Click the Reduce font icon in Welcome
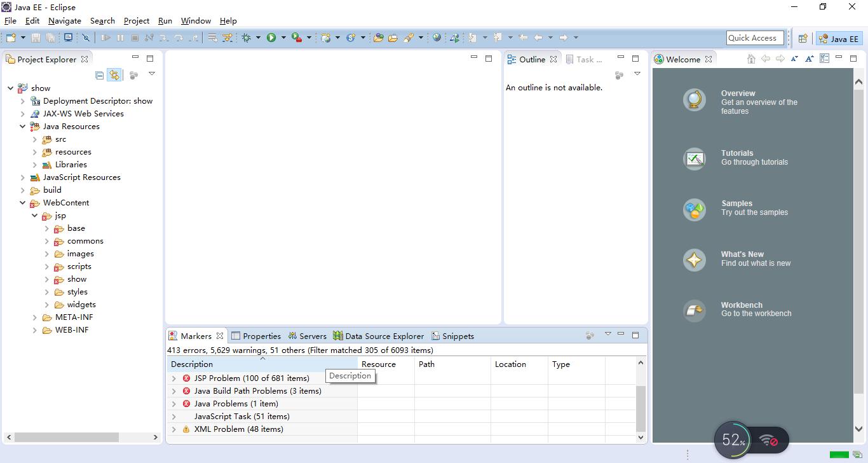Image resolution: width=868 pixels, height=463 pixels. point(794,59)
